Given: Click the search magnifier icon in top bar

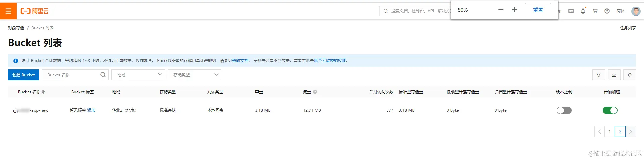Looking at the screenshot, I should click(x=386, y=11).
